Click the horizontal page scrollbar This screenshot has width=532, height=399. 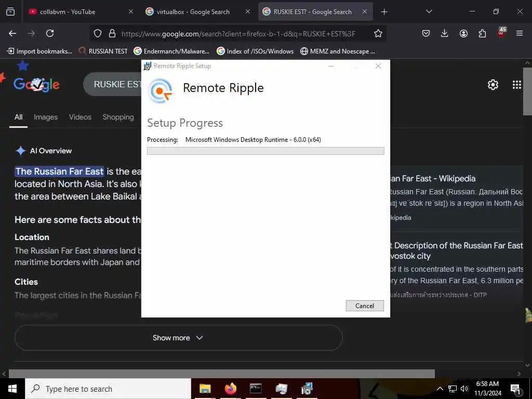click(221, 374)
